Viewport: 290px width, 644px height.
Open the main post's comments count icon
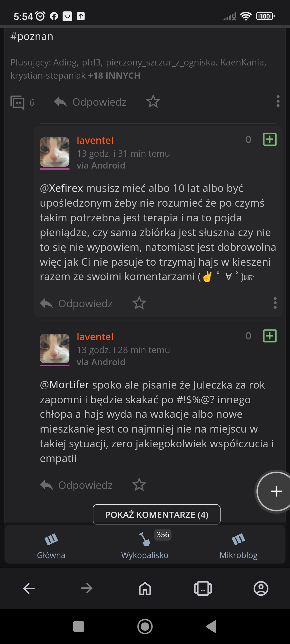tap(18, 103)
